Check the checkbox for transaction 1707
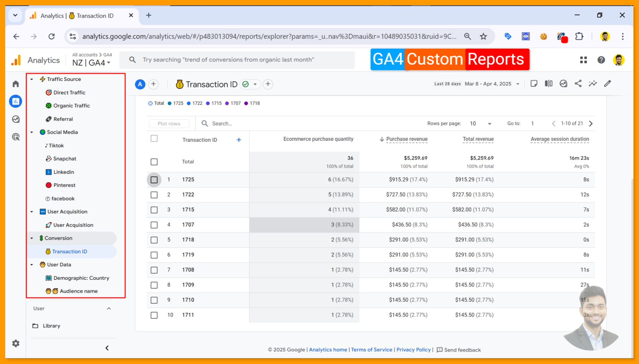Viewport: 639px width, 364px height. point(154,225)
